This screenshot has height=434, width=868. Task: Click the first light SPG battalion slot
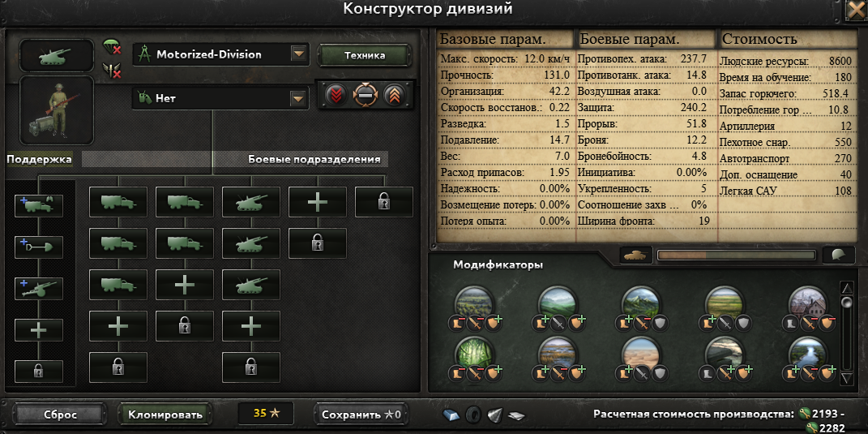[x=250, y=202]
